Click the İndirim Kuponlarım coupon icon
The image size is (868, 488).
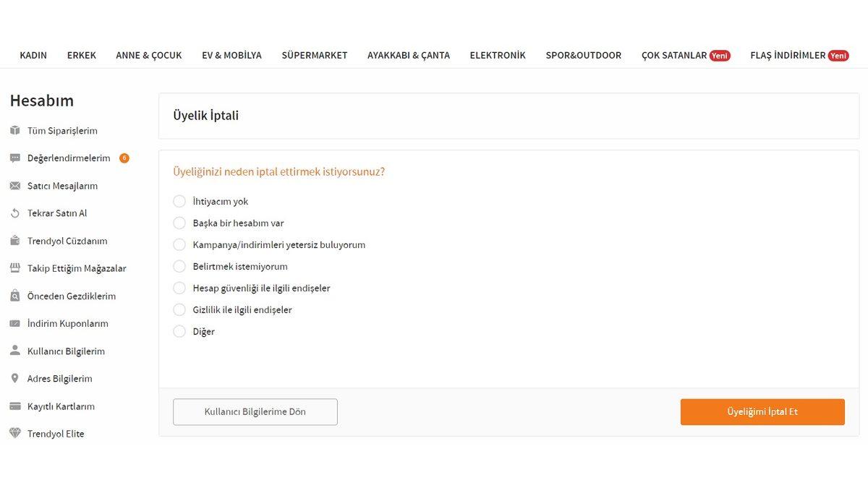(14, 322)
